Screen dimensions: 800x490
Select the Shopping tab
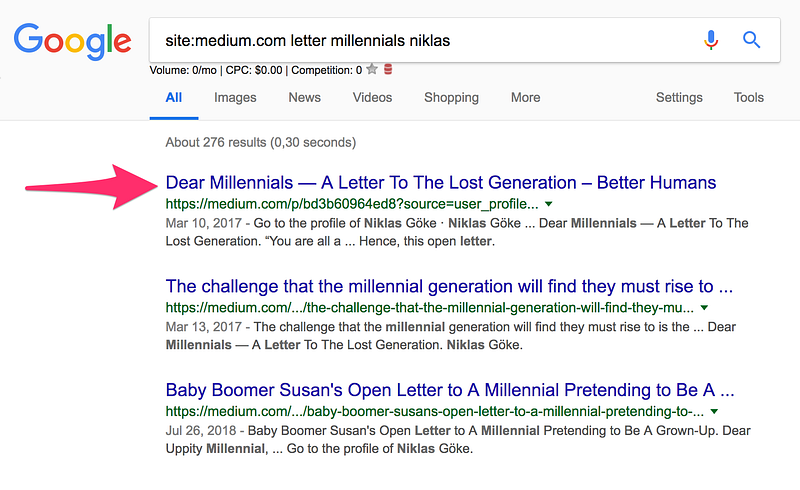point(451,98)
